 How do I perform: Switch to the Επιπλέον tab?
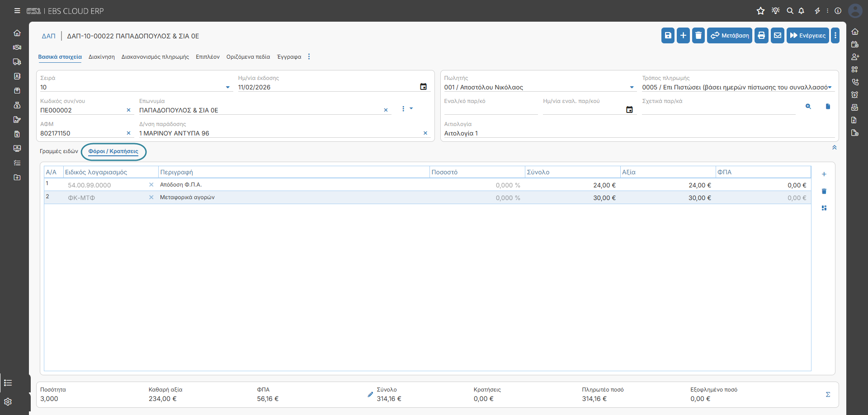[208, 57]
